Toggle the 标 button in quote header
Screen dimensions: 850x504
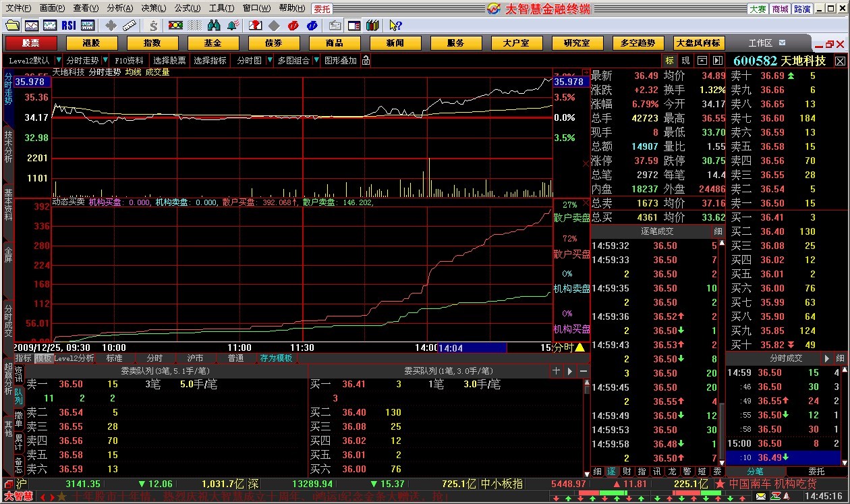coord(669,61)
